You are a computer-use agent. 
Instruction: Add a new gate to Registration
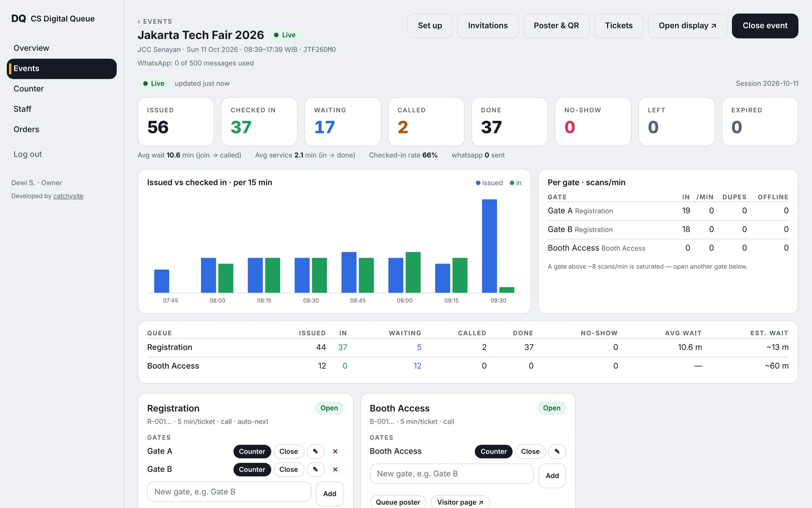(x=330, y=494)
